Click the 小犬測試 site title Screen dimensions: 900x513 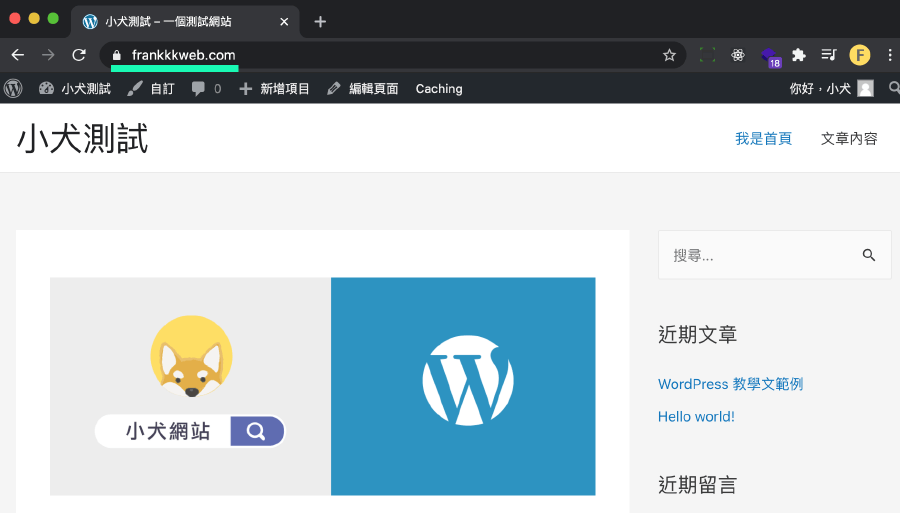(83, 138)
